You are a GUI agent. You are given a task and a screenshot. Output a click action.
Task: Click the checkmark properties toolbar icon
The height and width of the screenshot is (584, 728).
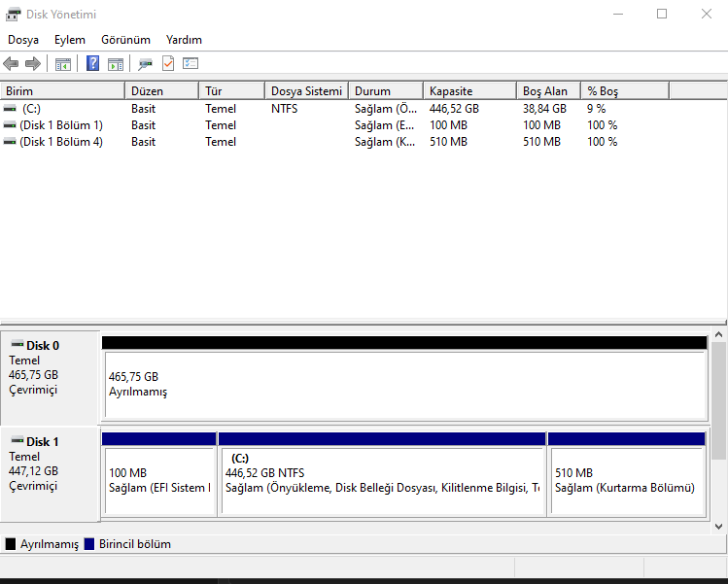168,63
